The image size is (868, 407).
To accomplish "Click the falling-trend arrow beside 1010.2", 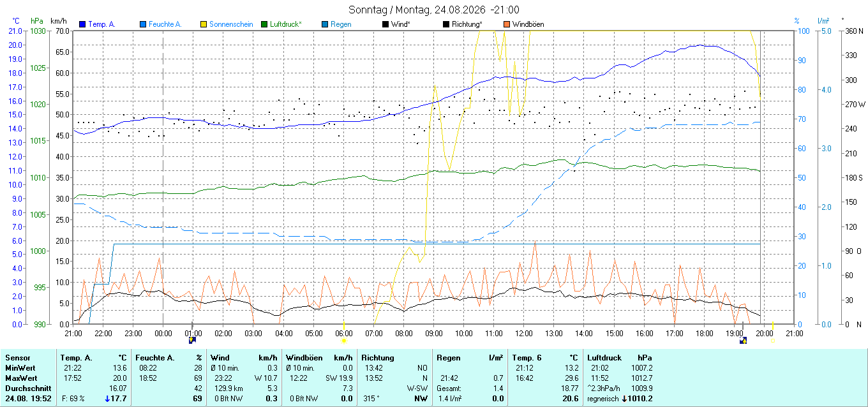I will tap(624, 399).
